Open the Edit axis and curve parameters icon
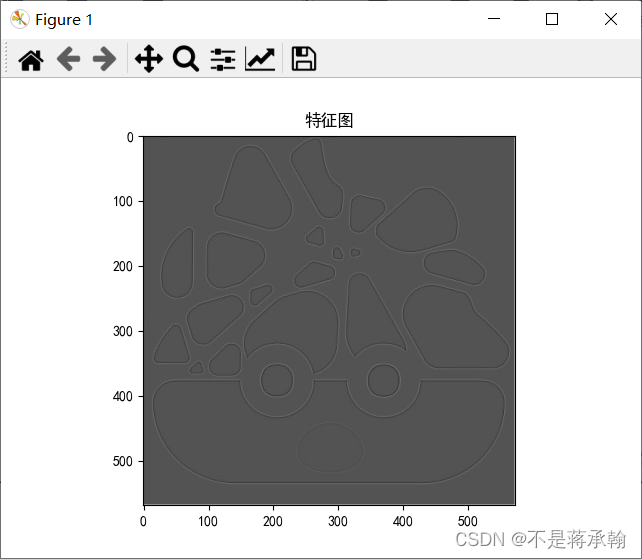The height and width of the screenshot is (559, 642). click(x=260, y=59)
